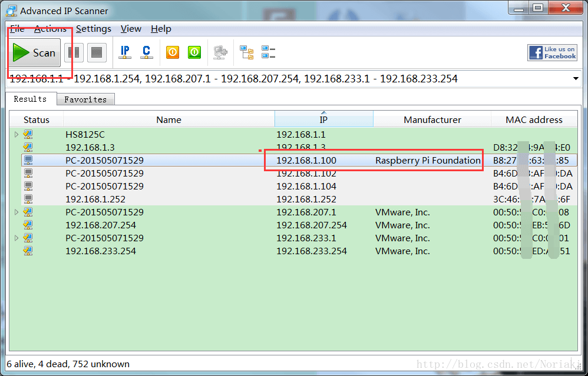Screen dimensions: 588x376
Task: Sort by the Name column header
Action: click(x=169, y=120)
